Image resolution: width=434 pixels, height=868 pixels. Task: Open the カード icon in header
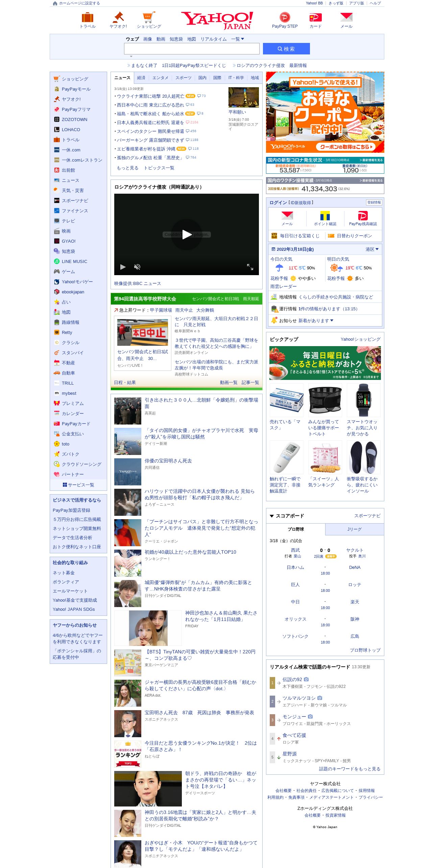click(315, 17)
